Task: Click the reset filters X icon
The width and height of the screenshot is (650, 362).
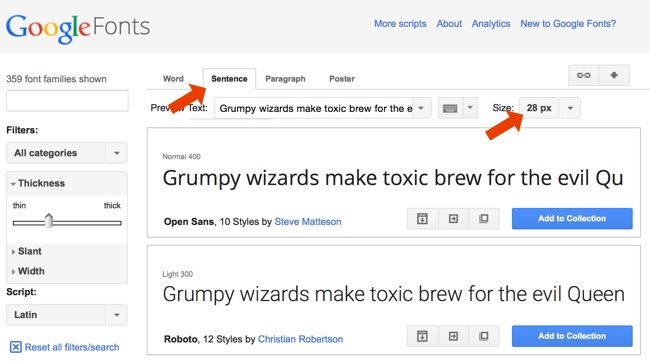Action: (16, 347)
